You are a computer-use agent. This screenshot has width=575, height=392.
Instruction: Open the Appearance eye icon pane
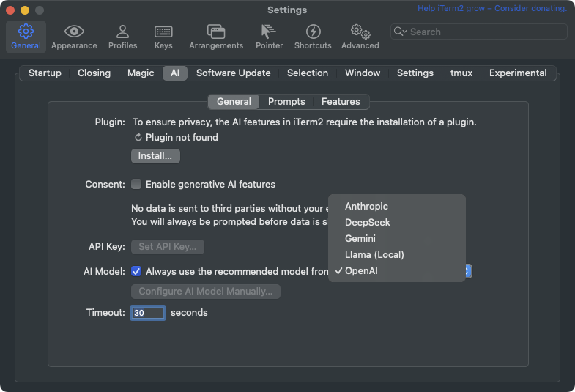pos(74,32)
